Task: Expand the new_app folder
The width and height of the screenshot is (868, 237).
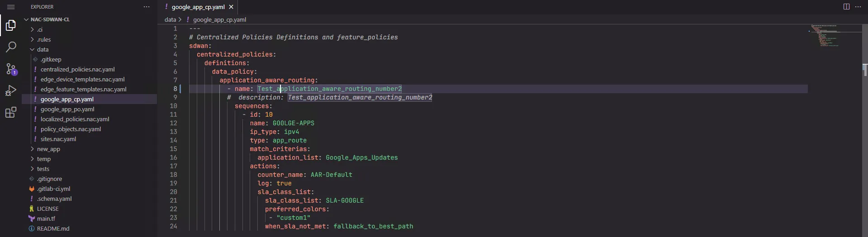Action: [48, 149]
